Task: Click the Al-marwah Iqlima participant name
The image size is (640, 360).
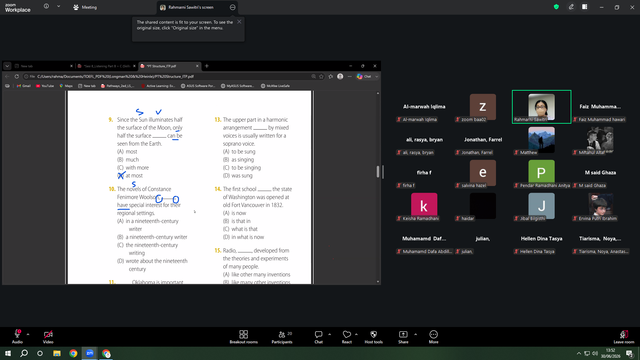Action: pos(424,107)
